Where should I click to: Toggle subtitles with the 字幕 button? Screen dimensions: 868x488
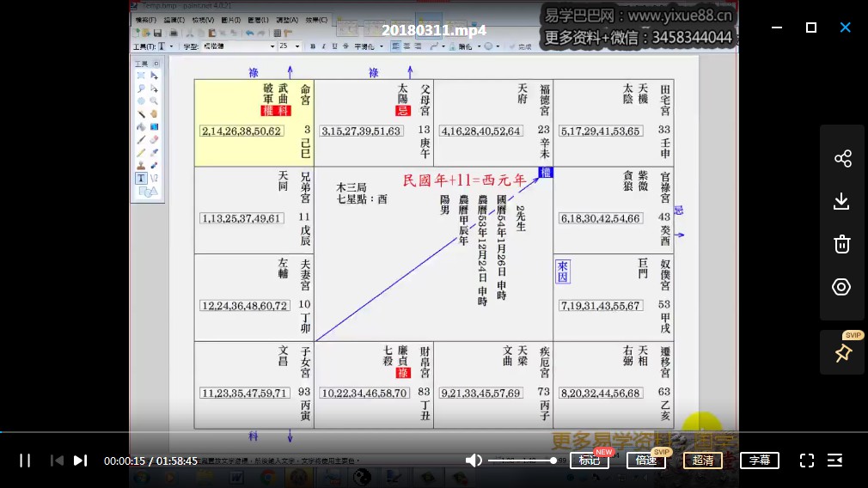click(759, 461)
